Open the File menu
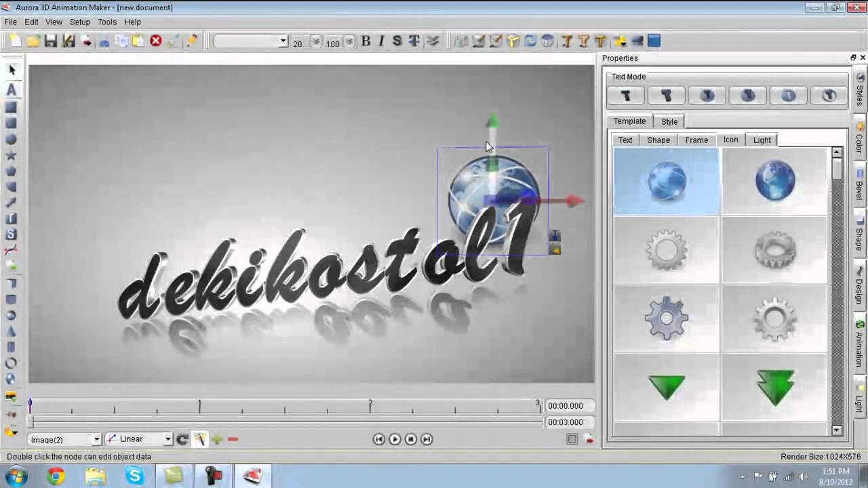868x488 pixels. click(x=10, y=22)
